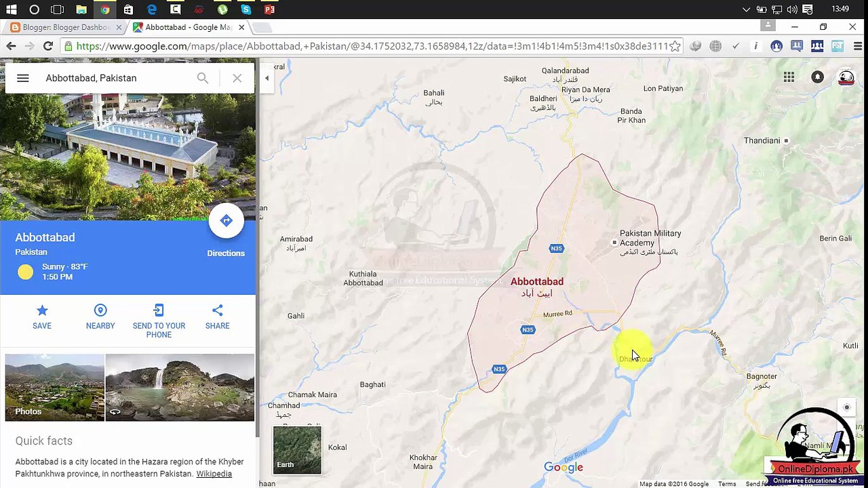Image resolution: width=868 pixels, height=488 pixels.
Task: Click the Bagnoter map label
Action: [x=762, y=376]
